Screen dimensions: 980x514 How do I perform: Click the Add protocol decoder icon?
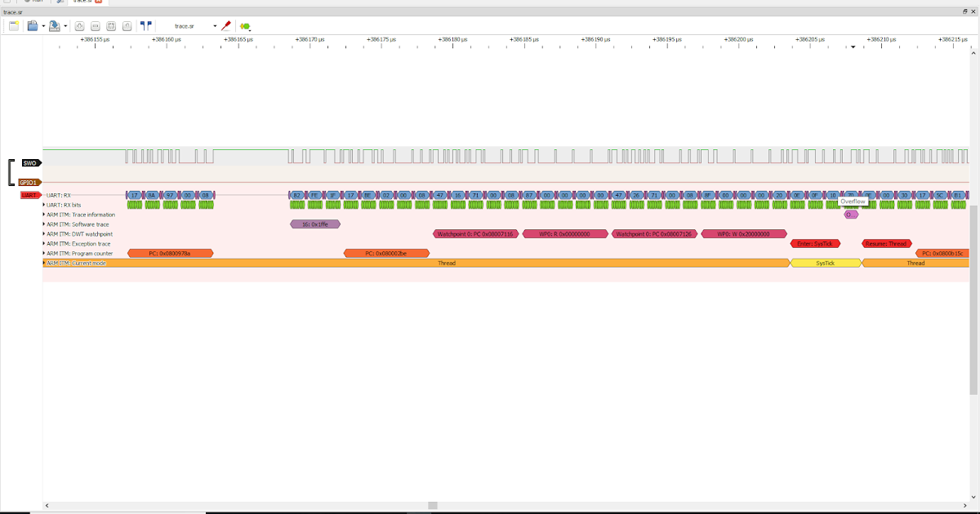[x=244, y=26]
